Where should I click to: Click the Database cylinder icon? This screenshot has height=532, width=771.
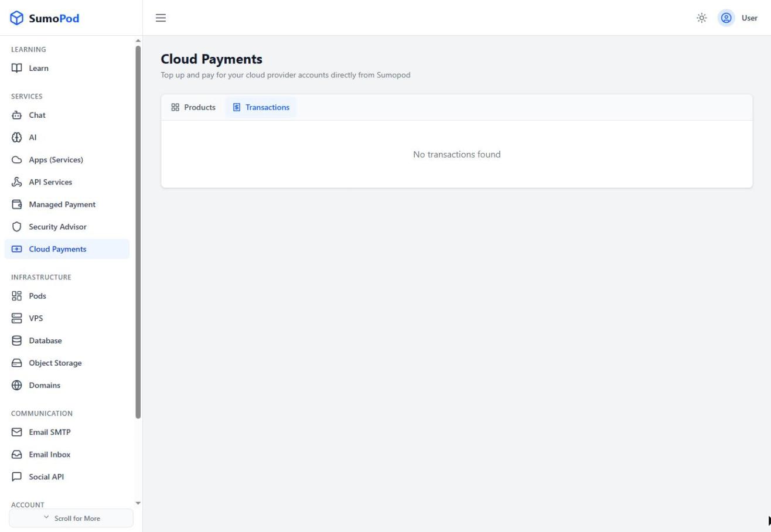point(17,340)
